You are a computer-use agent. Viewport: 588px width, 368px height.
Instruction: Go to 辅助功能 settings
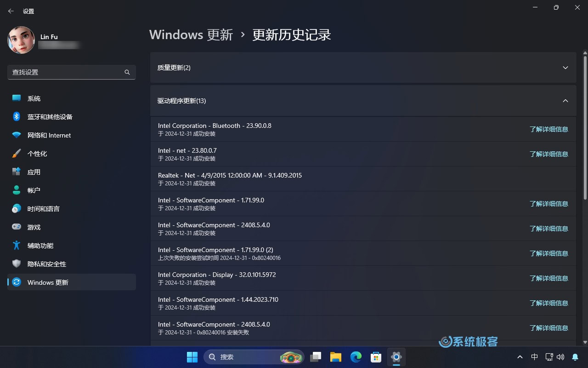[72, 246]
